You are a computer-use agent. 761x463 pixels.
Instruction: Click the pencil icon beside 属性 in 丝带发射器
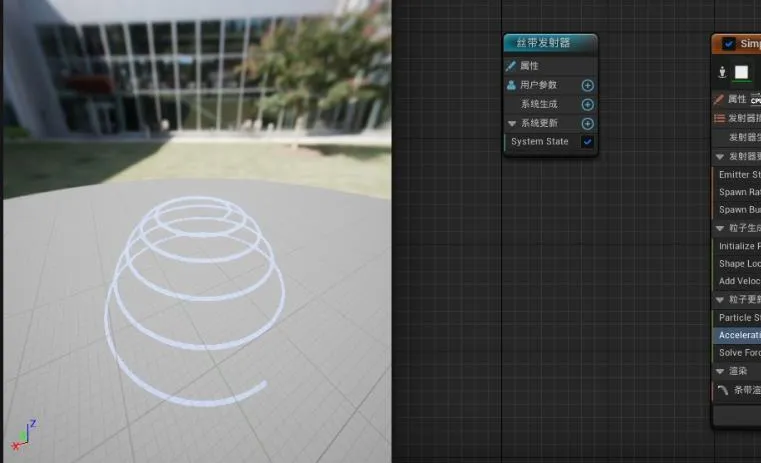coord(511,66)
